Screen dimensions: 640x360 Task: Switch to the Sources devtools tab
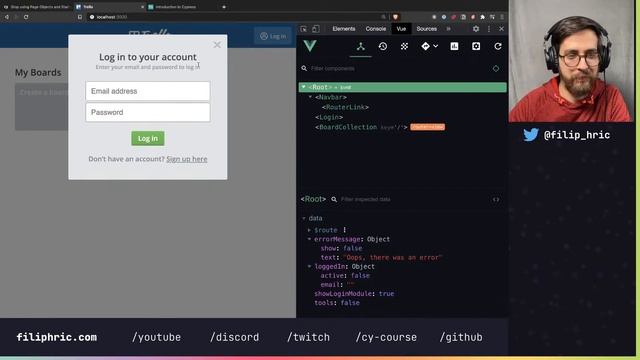tap(427, 29)
